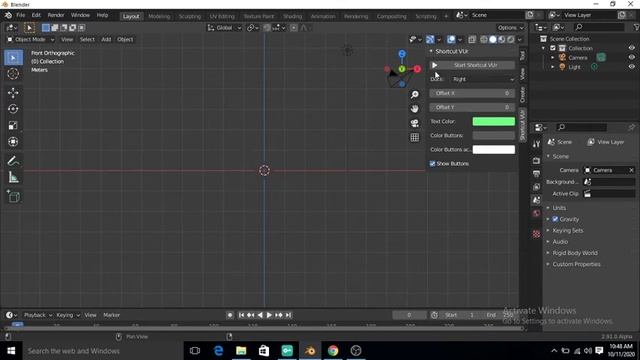Change the Color Buttons gray swatch
Screen dimensions: 640x360
tap(493, 136)
